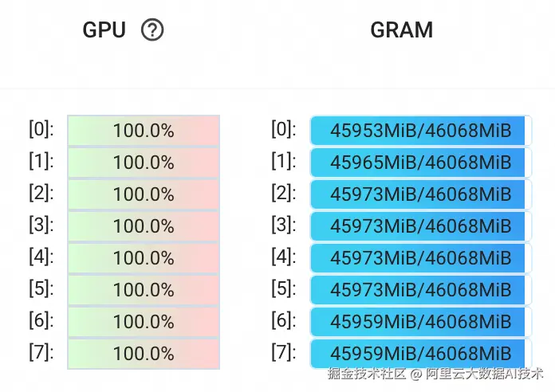Click GRAM [3] memory usage bar
The height and width of the screenshot is (392, 555).
pyautogui.click(x=420, y=226)
